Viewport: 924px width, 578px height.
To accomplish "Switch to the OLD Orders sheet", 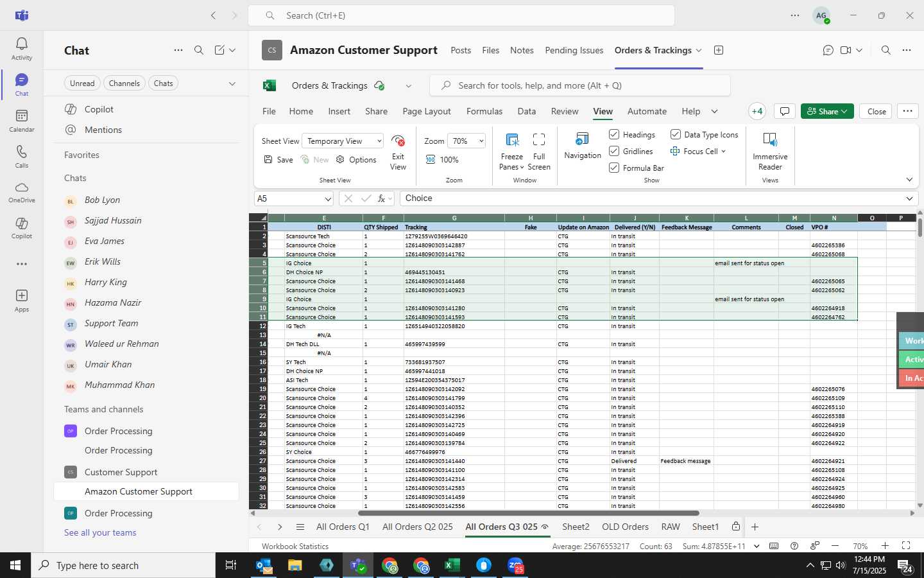I will [625, 527].
